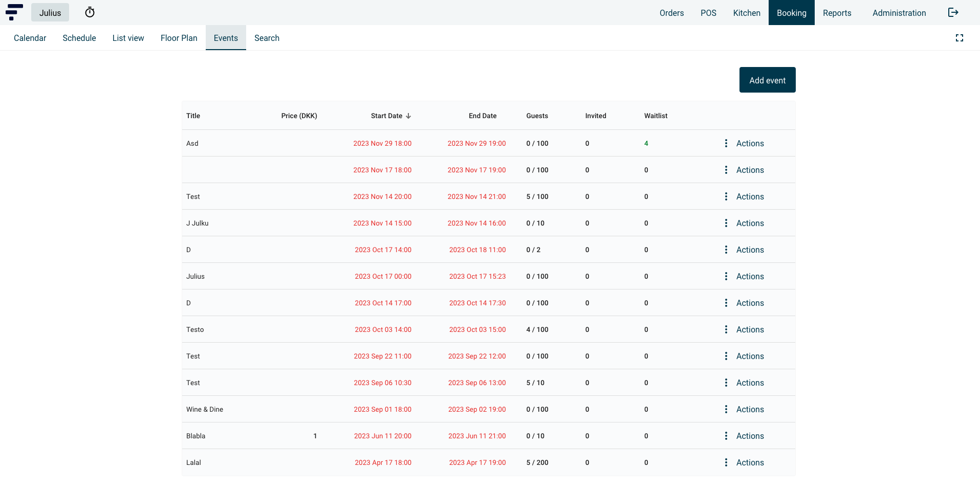Expand Actions for Testo event
Image resolution: width=980 pixels, height=491 pixels.
750,329
